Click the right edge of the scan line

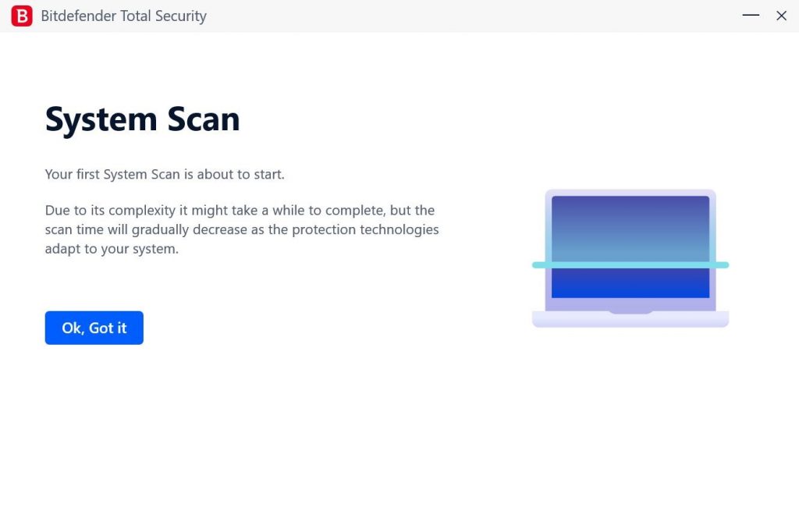coord(724,266)
